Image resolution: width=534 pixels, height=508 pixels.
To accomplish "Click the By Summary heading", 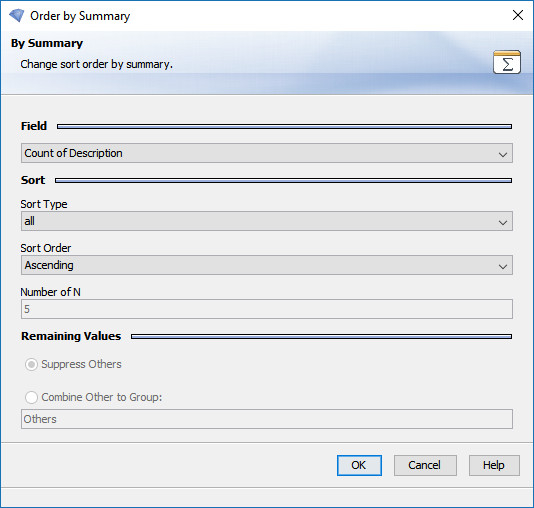I will click(x=47, y=43).
